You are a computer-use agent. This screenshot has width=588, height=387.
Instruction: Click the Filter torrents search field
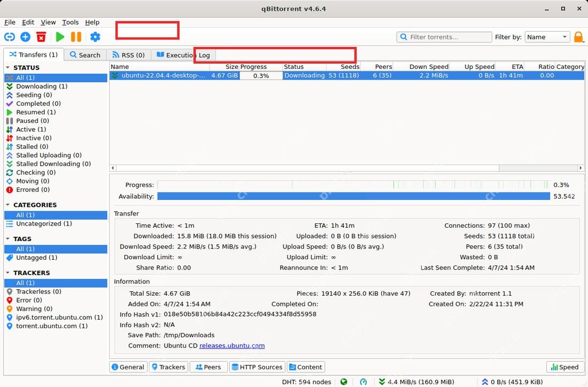coord(444,37)
